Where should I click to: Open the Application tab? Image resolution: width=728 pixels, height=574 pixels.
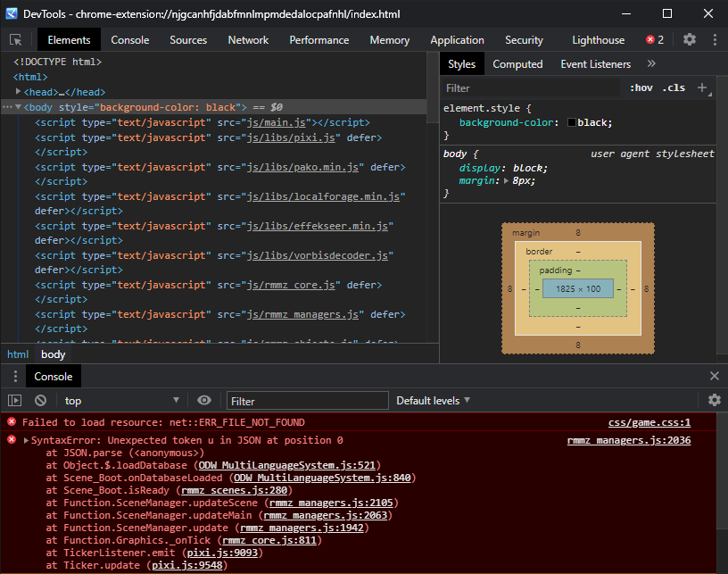(457, 40)
